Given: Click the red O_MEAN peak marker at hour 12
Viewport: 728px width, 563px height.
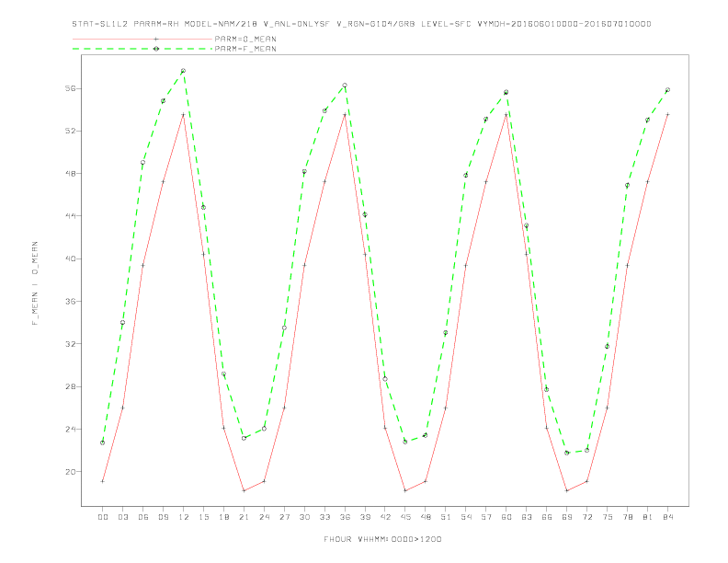Looking at the screenshot, I should [x=184, y=115].
